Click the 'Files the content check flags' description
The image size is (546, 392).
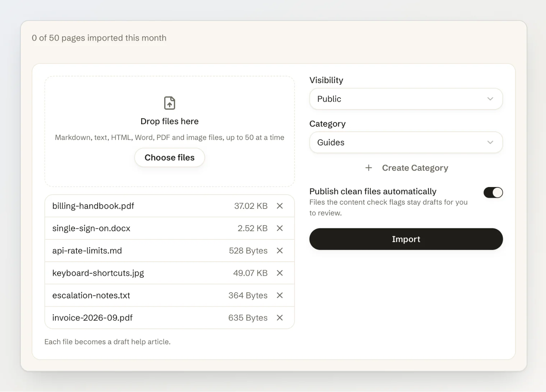tap(389, 207)
